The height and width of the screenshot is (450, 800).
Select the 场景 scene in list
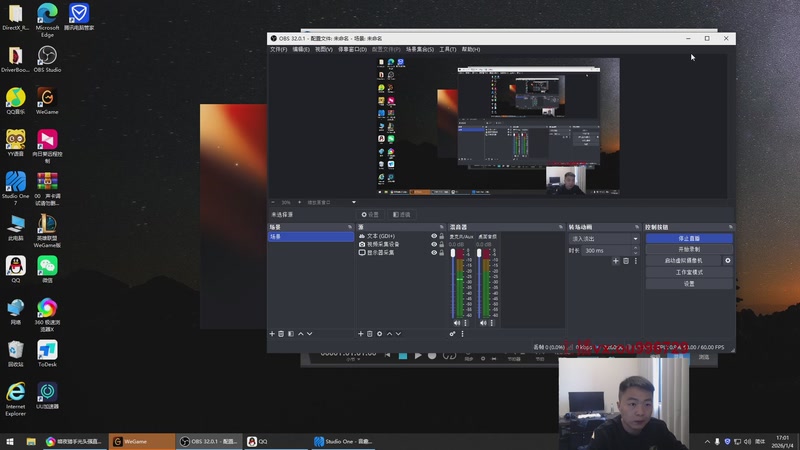pos(311,237)
